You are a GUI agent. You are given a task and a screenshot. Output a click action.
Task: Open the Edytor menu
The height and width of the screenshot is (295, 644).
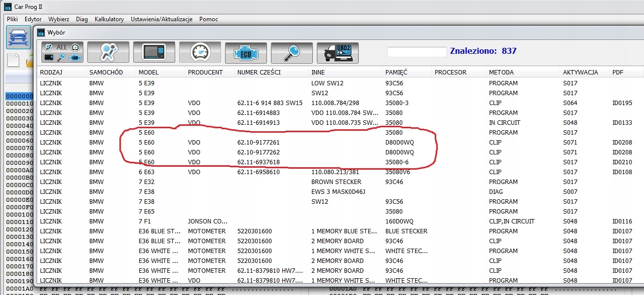[33, 19]
